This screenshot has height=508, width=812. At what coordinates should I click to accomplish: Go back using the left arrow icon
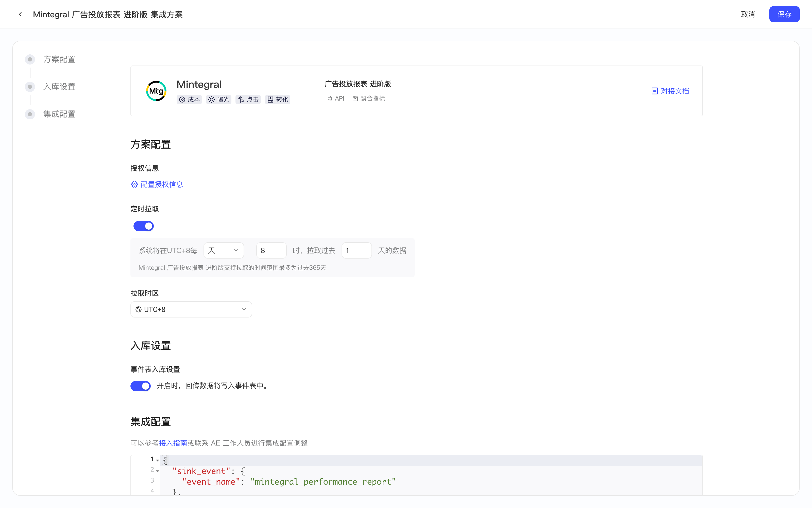click(21, 14)
